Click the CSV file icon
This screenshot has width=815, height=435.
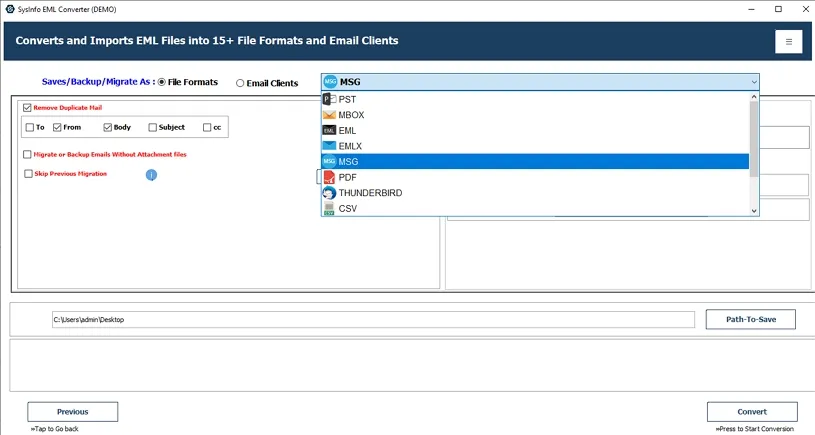(x=329, y=208)
